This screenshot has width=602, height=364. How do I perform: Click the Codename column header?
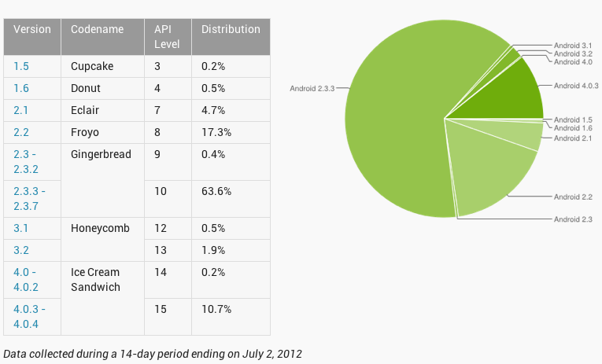coord(97,29)
